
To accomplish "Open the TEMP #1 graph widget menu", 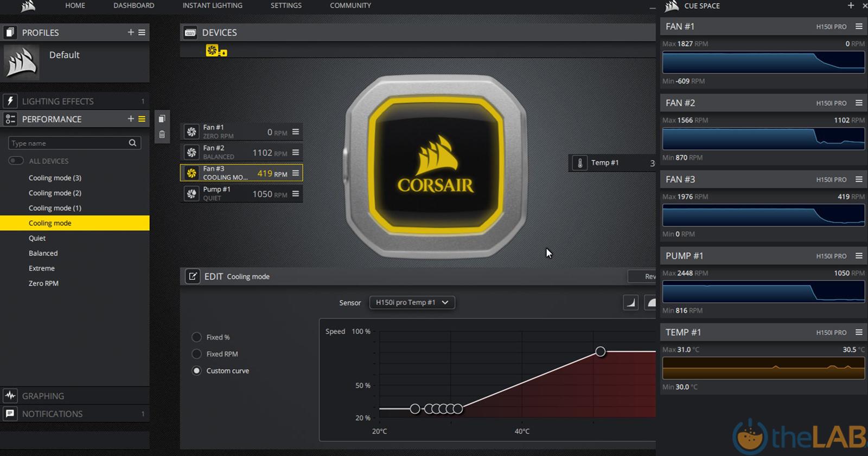I will point(859,332).
